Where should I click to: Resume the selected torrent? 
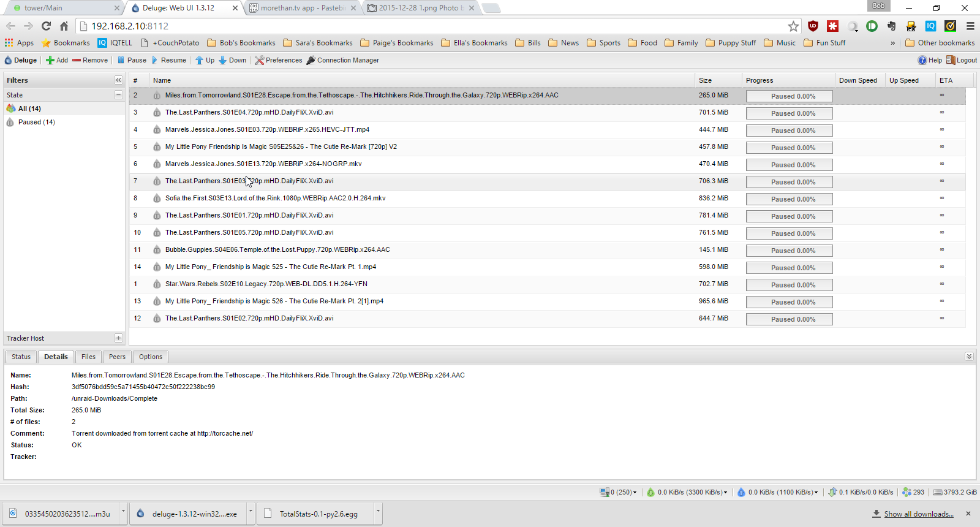pyautogui.click(x=168, y=60)
